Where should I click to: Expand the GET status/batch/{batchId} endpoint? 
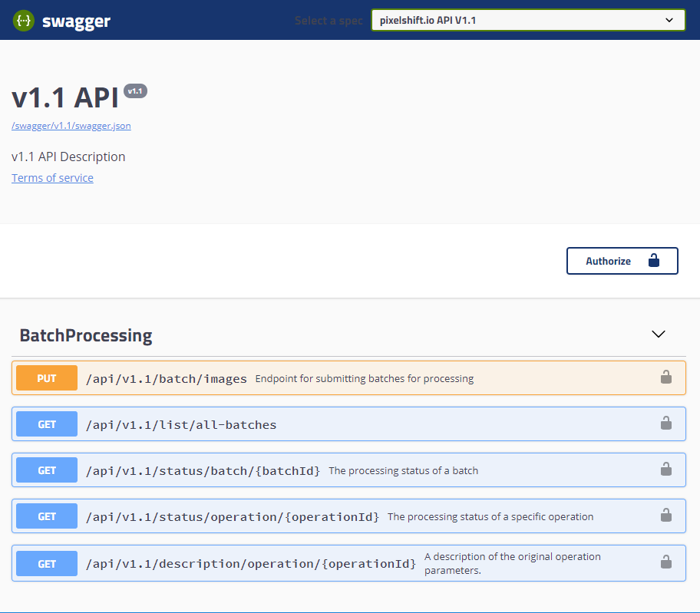tap(348, 470)
